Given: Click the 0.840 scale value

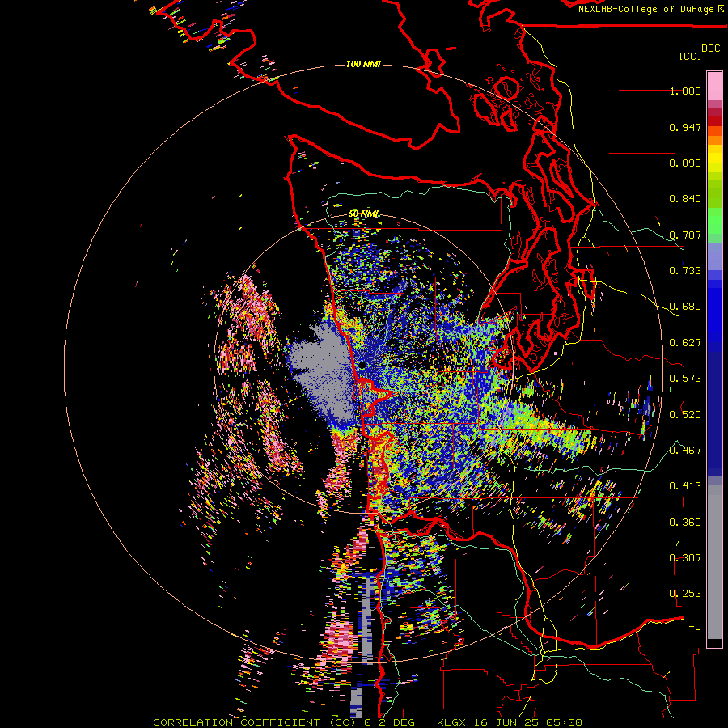Looking at the screenshot, I should [685, 199].
